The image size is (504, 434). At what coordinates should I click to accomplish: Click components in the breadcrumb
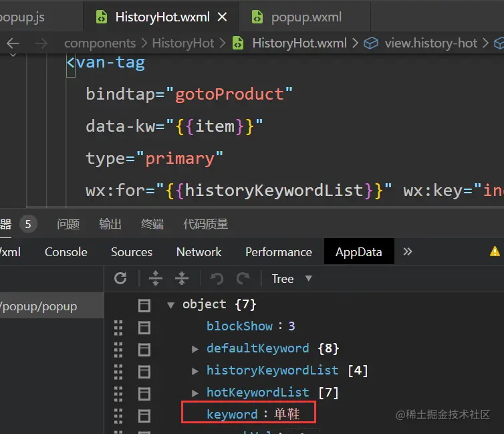tap(100, 43)
